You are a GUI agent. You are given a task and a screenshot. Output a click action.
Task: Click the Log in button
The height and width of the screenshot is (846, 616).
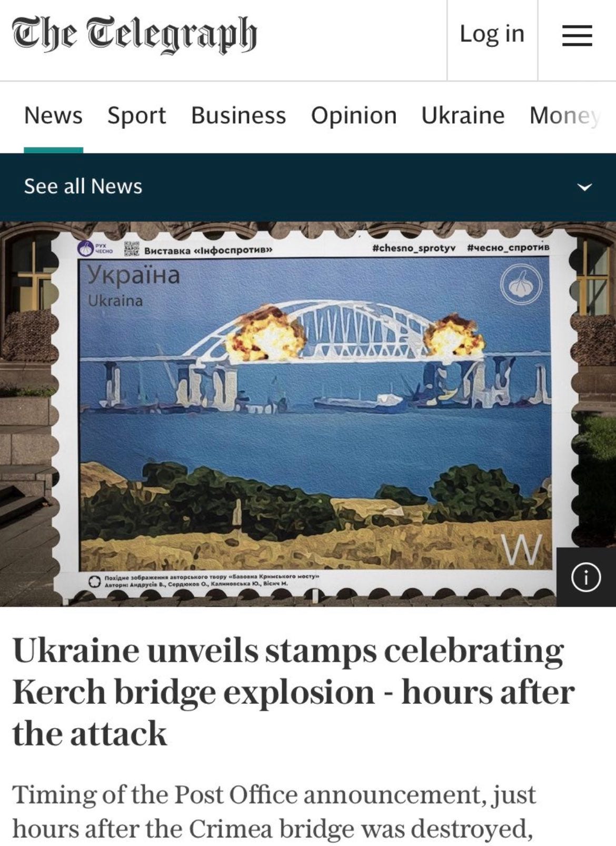click(x=492, y=34)
